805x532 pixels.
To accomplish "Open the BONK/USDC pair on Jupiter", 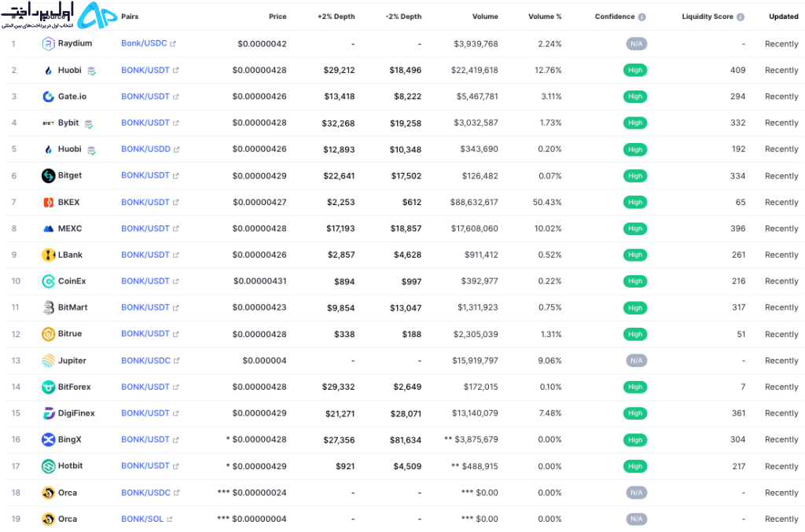I will (145, 361).
